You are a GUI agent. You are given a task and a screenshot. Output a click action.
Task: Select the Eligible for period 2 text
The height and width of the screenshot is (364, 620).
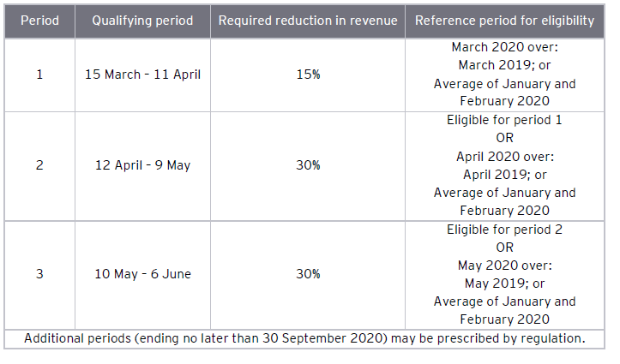click(504, 230)
